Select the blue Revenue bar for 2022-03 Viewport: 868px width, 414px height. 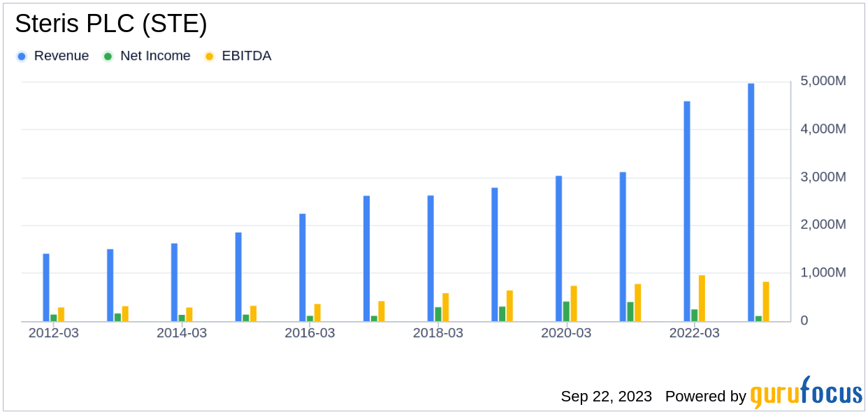[x=687, y=212]
